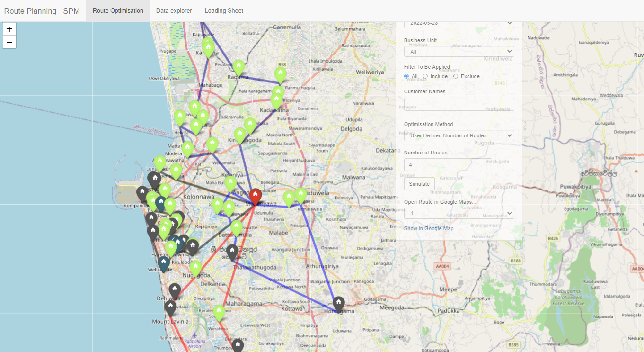Choose the Exclude filter option

click(x=456, y=76)
